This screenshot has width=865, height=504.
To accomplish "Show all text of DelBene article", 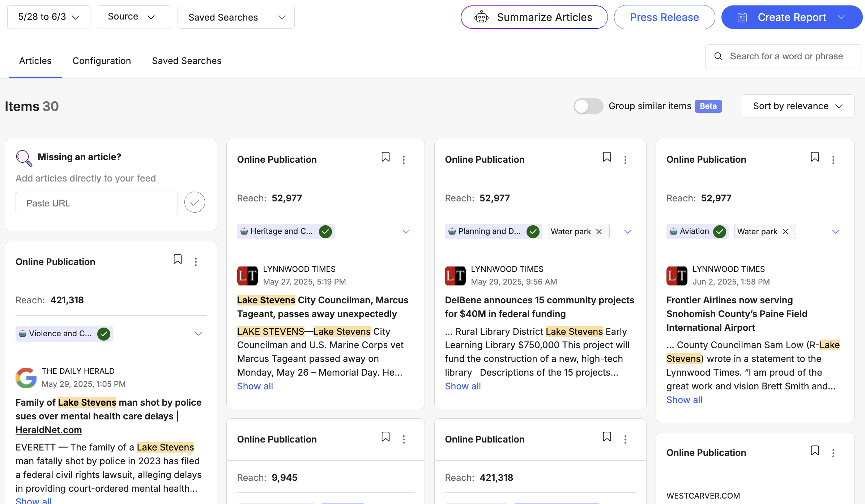I will [463, 386].
